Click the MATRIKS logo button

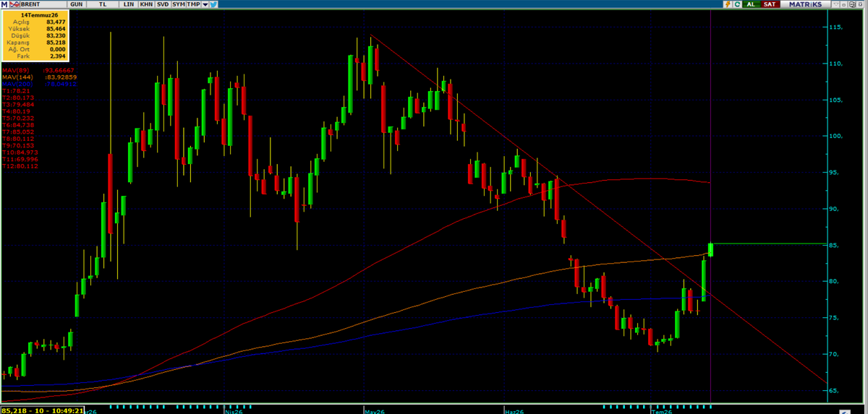tap(805, 4)
